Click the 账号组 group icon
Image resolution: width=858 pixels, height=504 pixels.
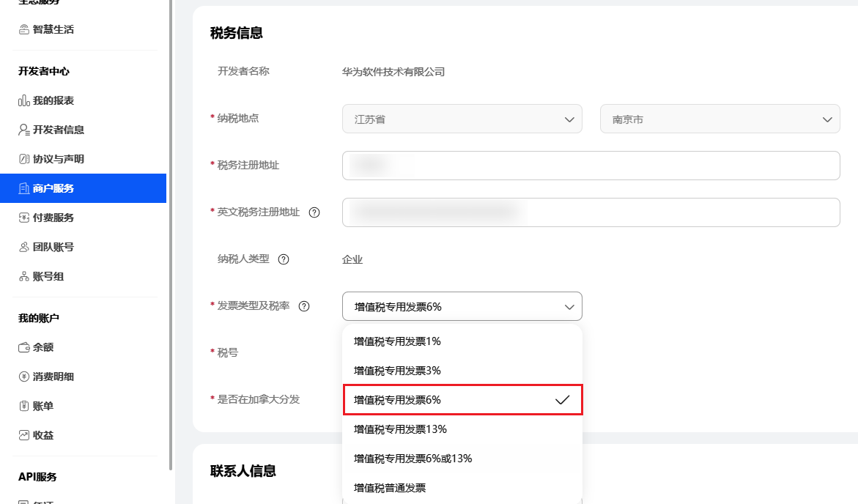pos(24,275)
